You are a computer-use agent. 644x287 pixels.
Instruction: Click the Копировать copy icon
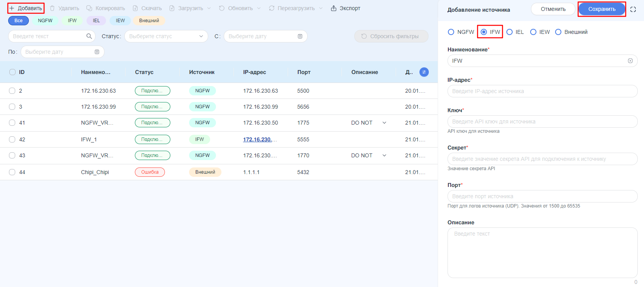[x=89, y=8]
